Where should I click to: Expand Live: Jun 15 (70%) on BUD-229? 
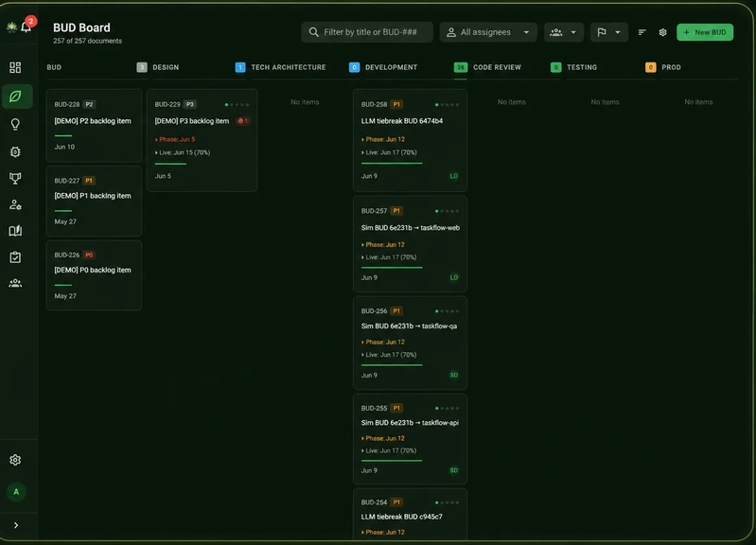pos(183,152)
